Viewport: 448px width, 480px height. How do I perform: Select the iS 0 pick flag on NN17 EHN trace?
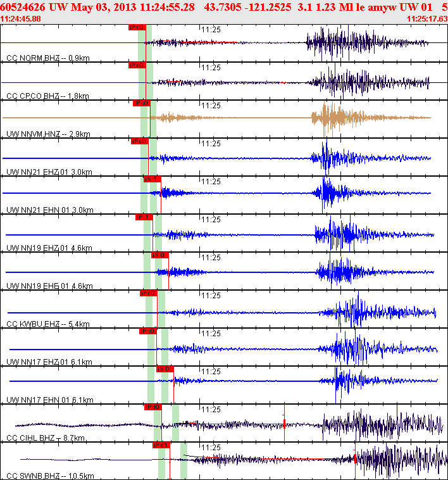[x=165, y=369]
